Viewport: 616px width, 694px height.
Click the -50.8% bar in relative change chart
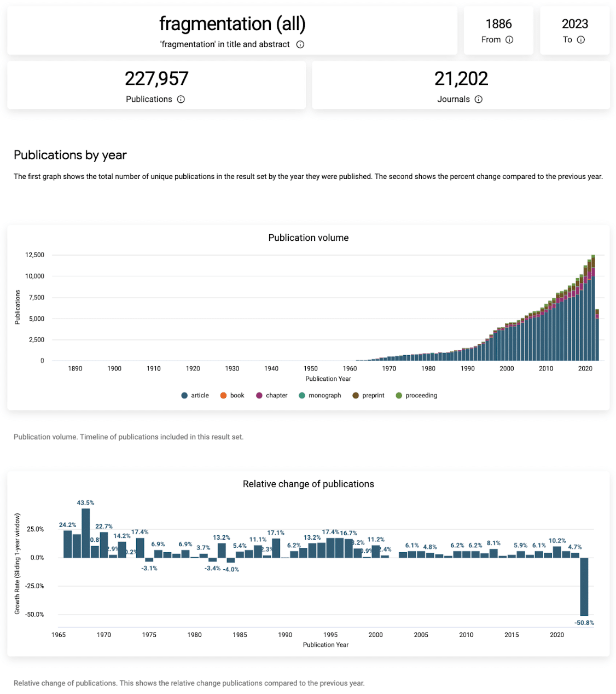pos(584,586)
